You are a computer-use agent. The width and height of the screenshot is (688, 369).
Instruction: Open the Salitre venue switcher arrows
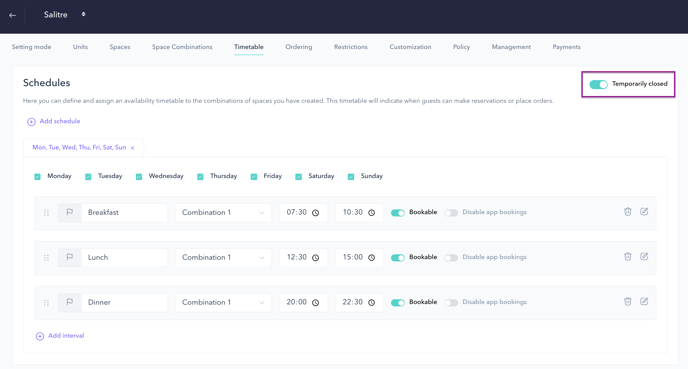83,14
